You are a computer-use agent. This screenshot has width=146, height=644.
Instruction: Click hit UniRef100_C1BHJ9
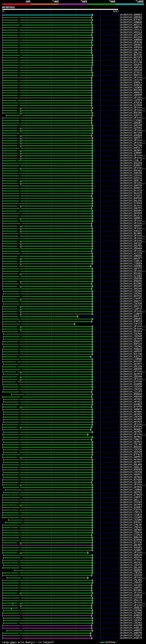[x=131, y=261]
